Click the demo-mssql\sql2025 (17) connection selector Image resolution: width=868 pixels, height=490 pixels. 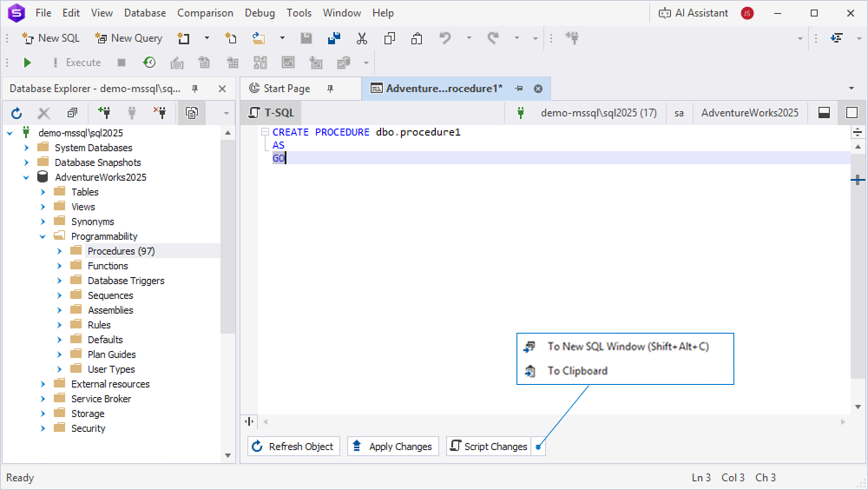(598, 113)
